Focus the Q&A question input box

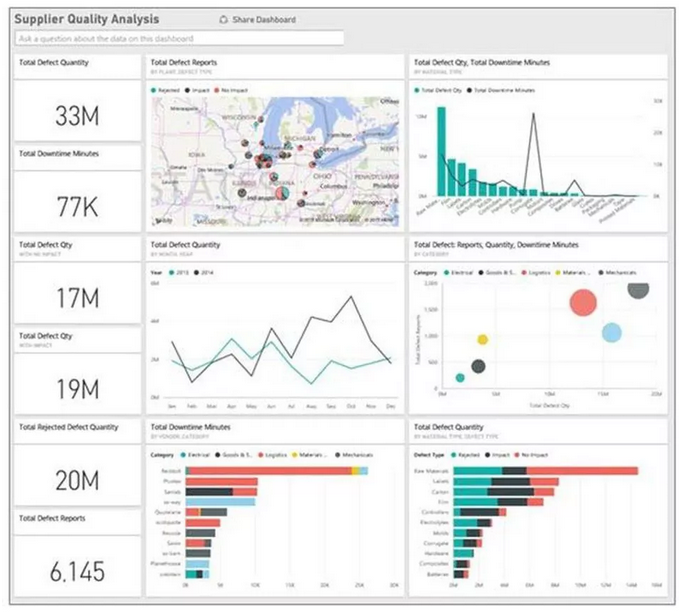point(180,38)
